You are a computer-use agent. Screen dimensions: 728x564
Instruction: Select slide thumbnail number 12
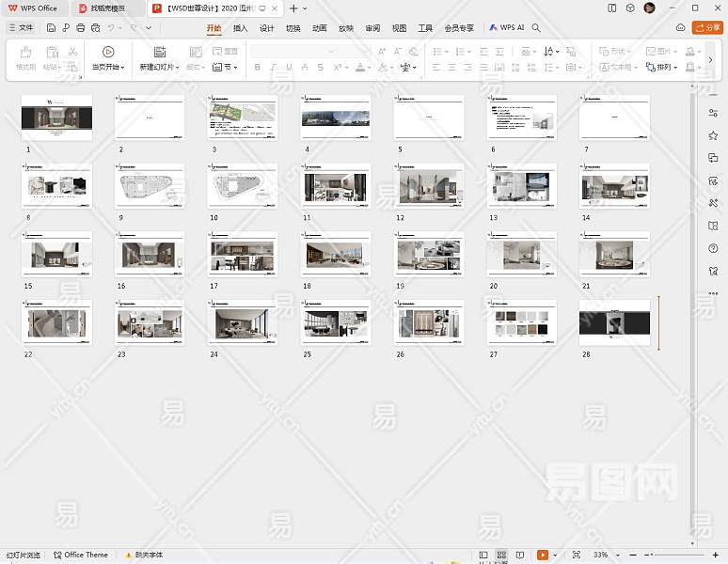pyautogui.click(x=430, y=186)
